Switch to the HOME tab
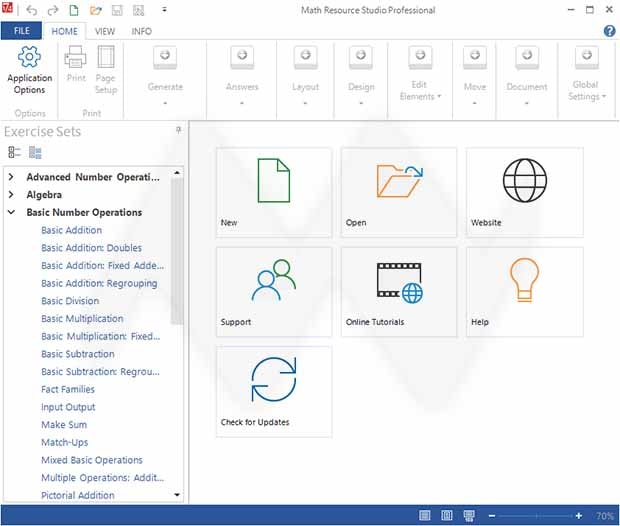 click(x=64, y=31)
